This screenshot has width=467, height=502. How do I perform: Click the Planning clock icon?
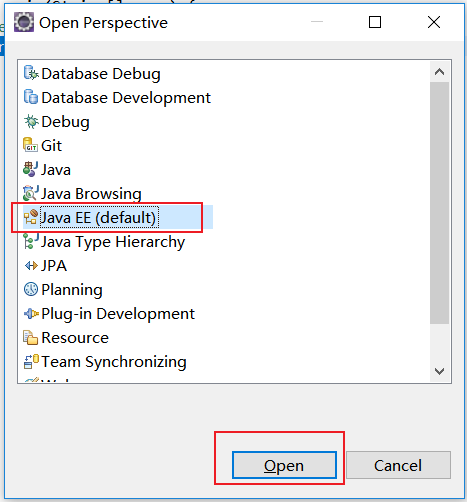[31, 289]
